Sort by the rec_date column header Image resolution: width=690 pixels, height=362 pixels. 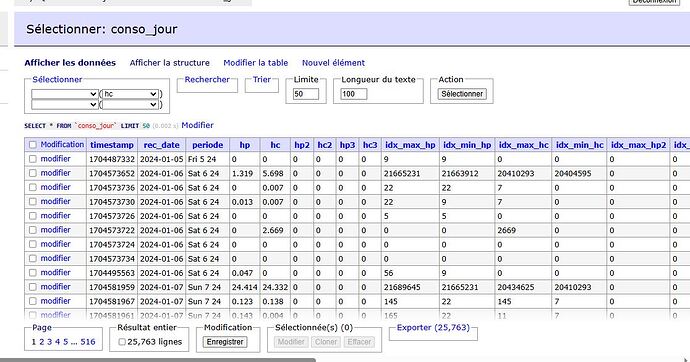(161, 145)
